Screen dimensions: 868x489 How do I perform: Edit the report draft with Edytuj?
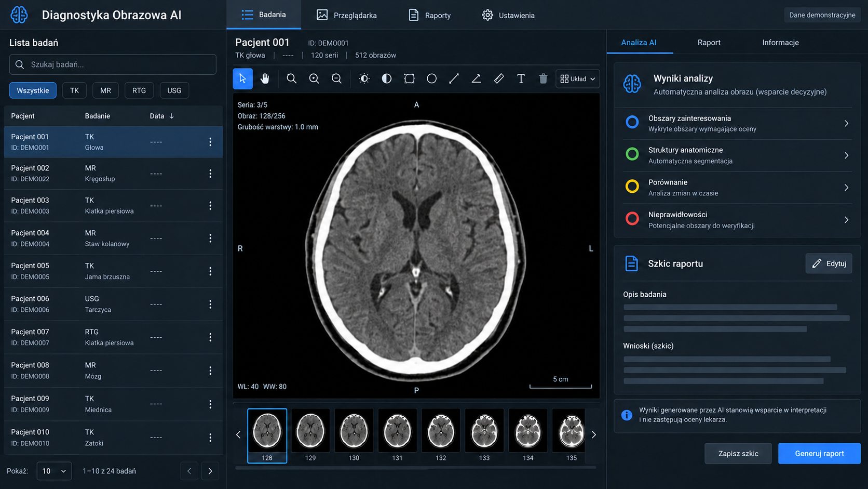click(x=829, y=263)
